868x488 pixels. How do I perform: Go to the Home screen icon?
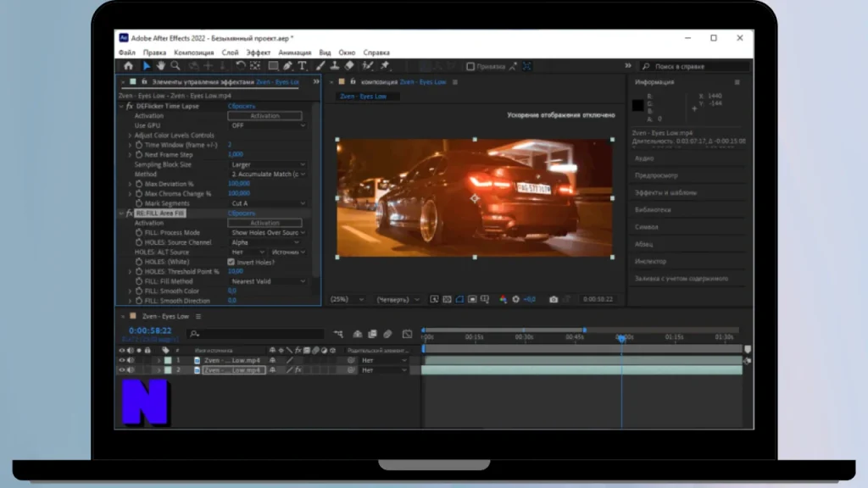coord(129,66)
